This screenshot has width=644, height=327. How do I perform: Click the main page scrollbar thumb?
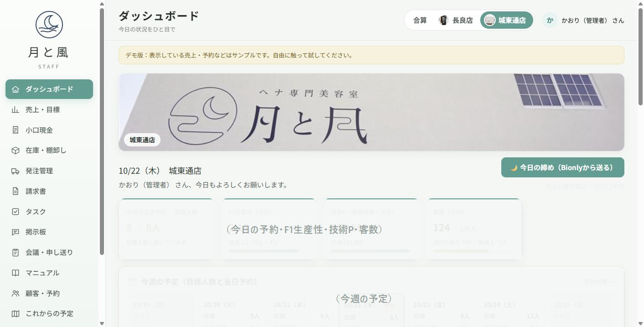coord(640,57)
